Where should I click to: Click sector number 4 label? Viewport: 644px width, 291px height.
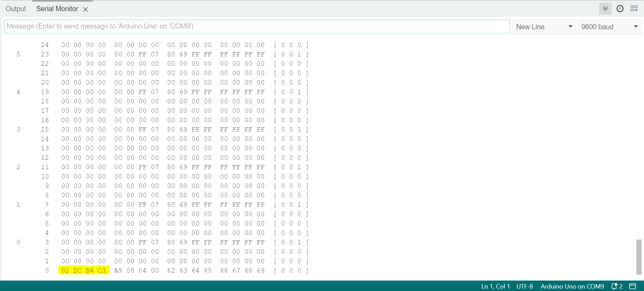[18, 92]
